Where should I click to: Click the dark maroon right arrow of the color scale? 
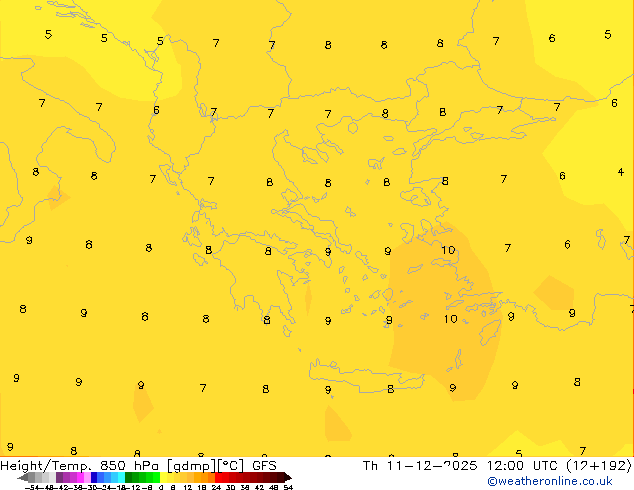[287, 478]
